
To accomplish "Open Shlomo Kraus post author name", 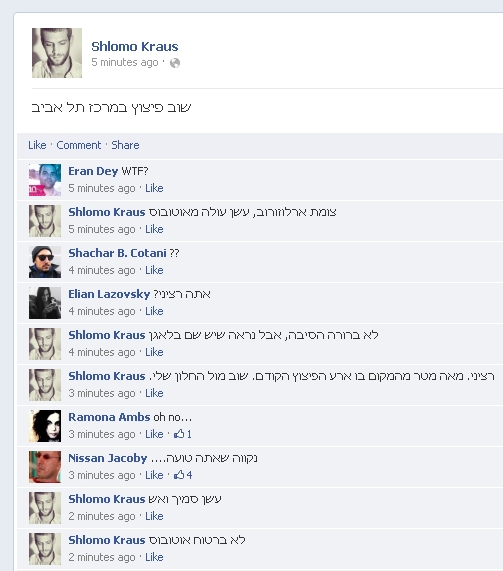I will click(x=135, y=46).
